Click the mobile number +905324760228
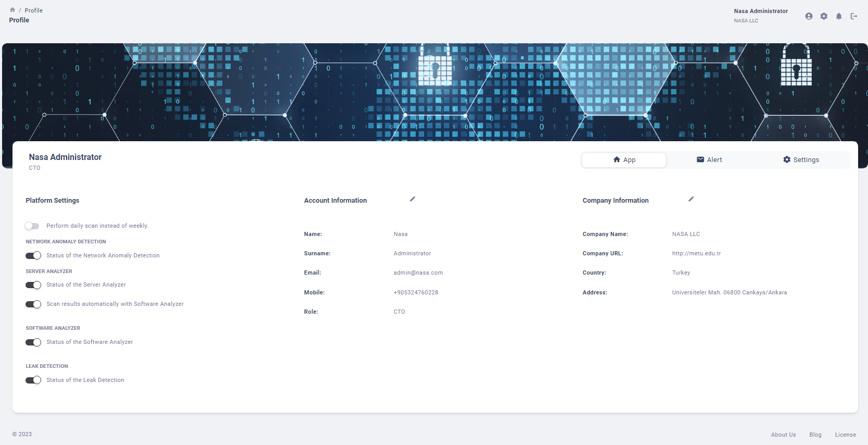Viewport: 868px width, 445px height. pos(416,292)
